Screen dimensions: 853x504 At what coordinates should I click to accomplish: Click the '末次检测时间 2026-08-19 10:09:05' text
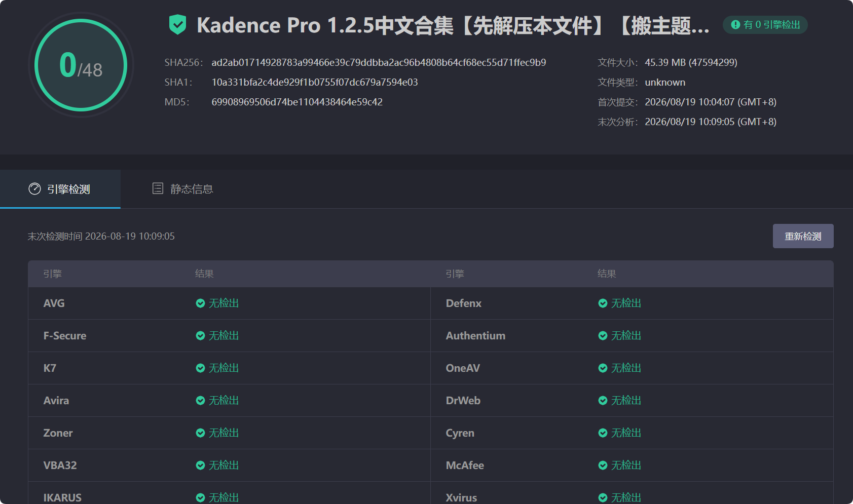click(x=101, y=236)
